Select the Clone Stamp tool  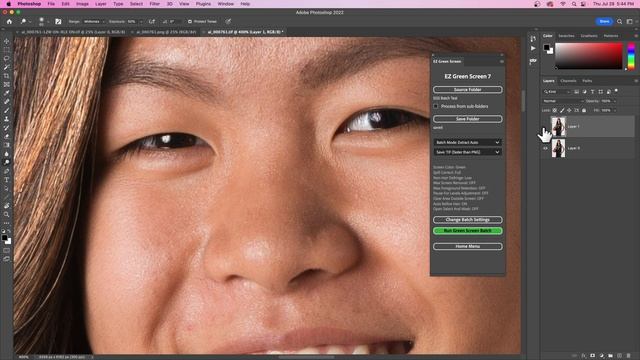coord(7,119)
